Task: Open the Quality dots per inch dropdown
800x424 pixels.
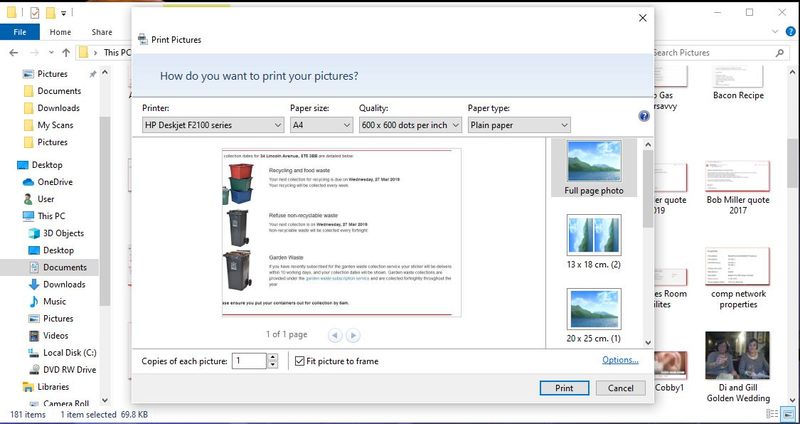Action: click(409, 125)
